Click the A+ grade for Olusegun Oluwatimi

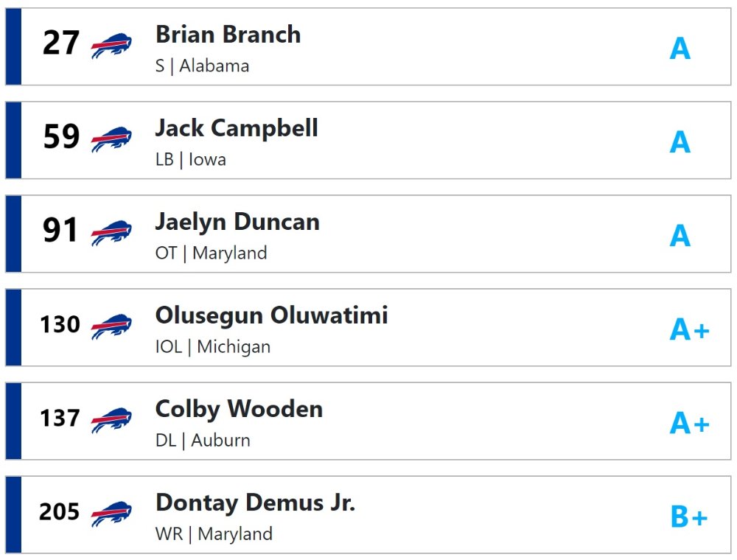click(690, 329)
